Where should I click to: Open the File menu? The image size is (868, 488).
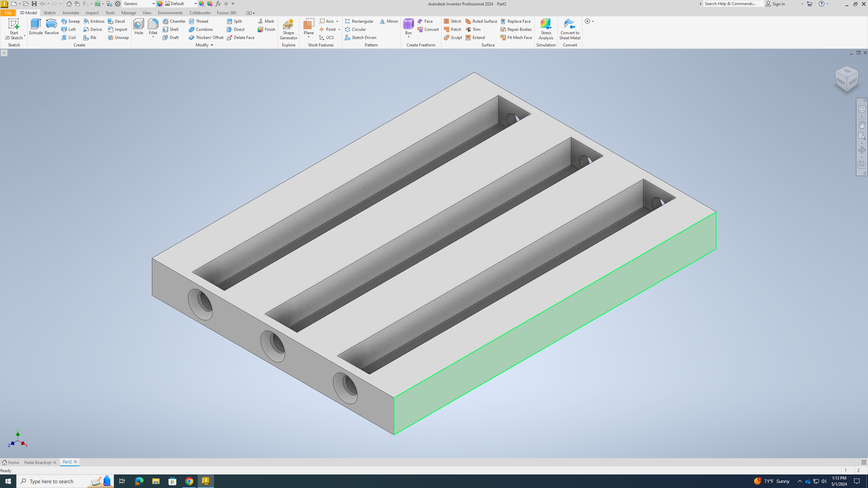(x=8, y=13)
